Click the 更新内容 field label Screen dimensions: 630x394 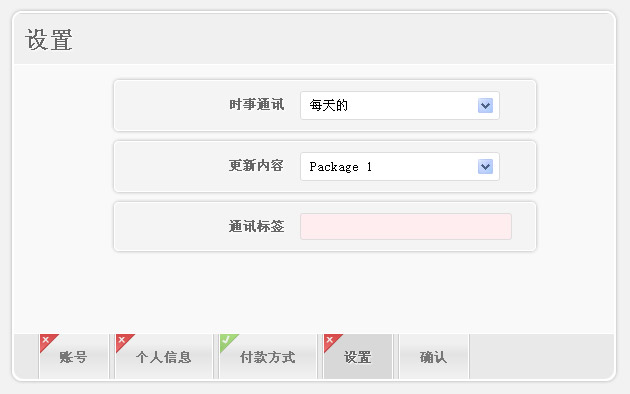(256, 165)
